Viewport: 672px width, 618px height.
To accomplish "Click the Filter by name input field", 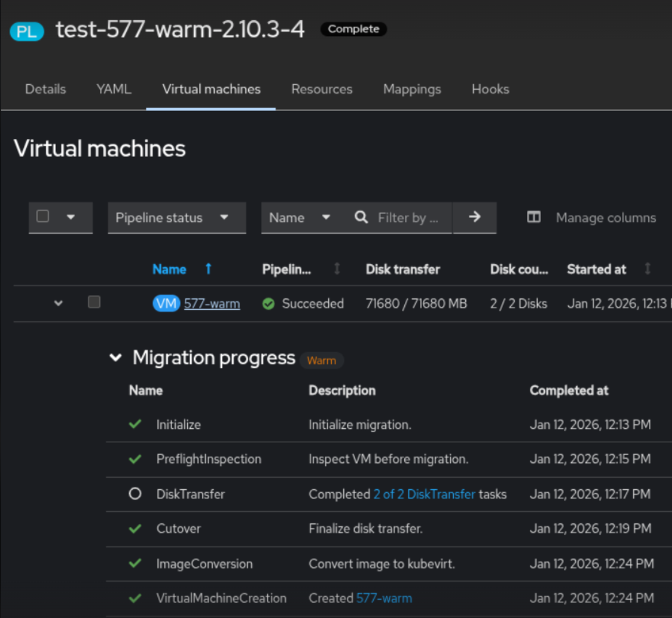I will (x=409, y=218).
